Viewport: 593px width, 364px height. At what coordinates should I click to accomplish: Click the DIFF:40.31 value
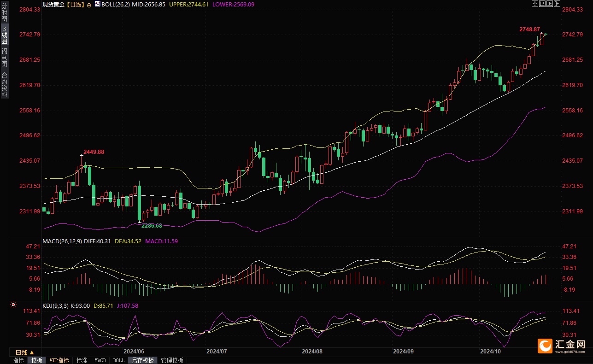(x=98, y=241)
